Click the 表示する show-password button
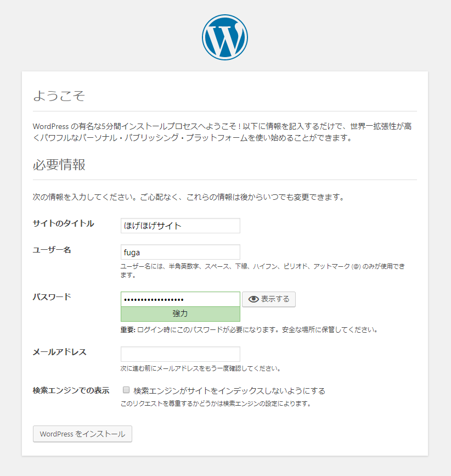The width and height of the screenshot is (451, 476). pos(268,299)
